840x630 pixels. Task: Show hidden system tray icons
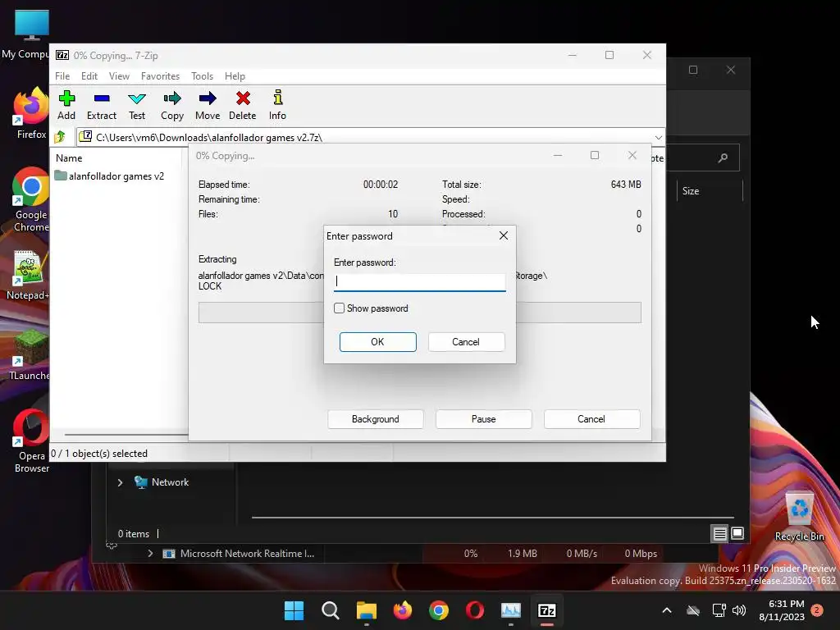click(667, 610)
